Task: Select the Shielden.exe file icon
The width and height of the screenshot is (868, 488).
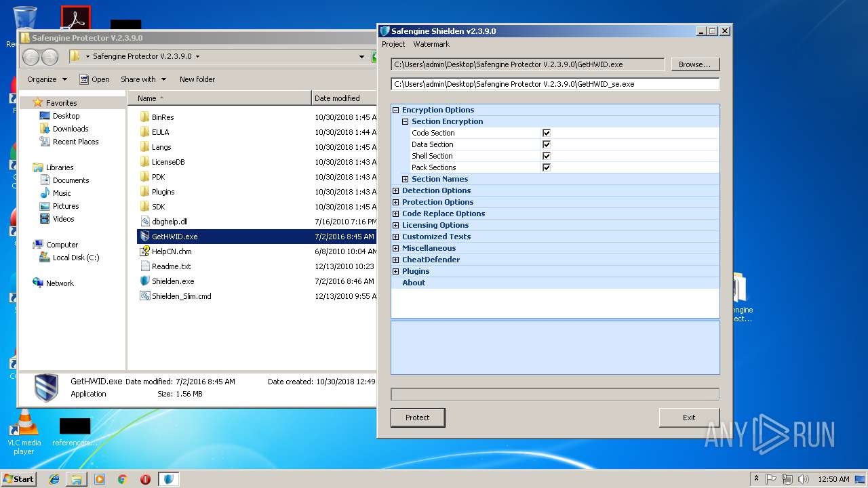Action: coord(144,281)
